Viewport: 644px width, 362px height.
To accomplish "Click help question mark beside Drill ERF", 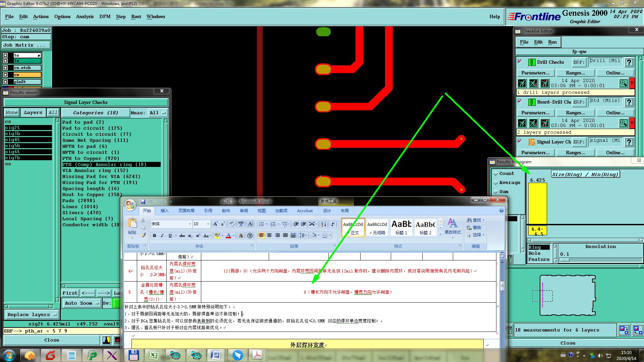I will [x=629, y=62].
